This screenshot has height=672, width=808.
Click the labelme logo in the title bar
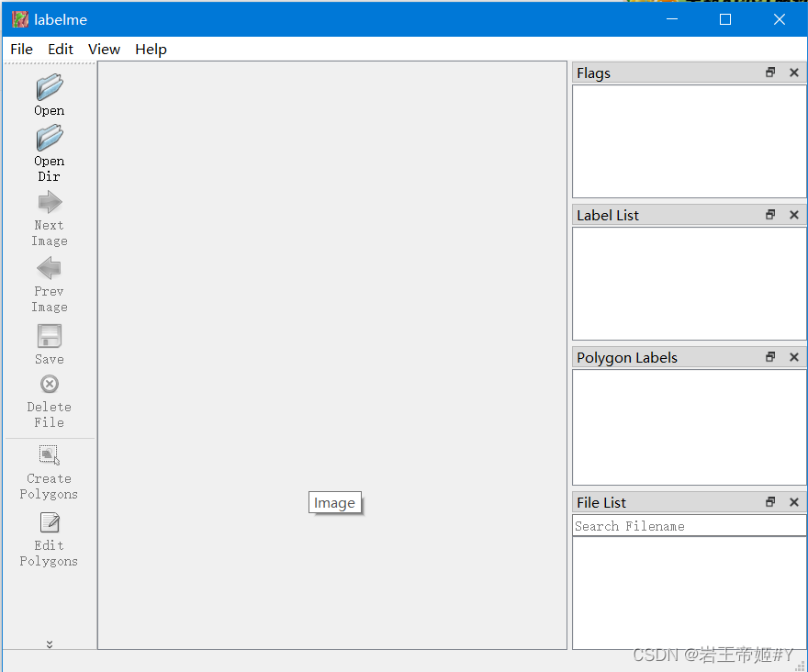click(x=19, y=18)
